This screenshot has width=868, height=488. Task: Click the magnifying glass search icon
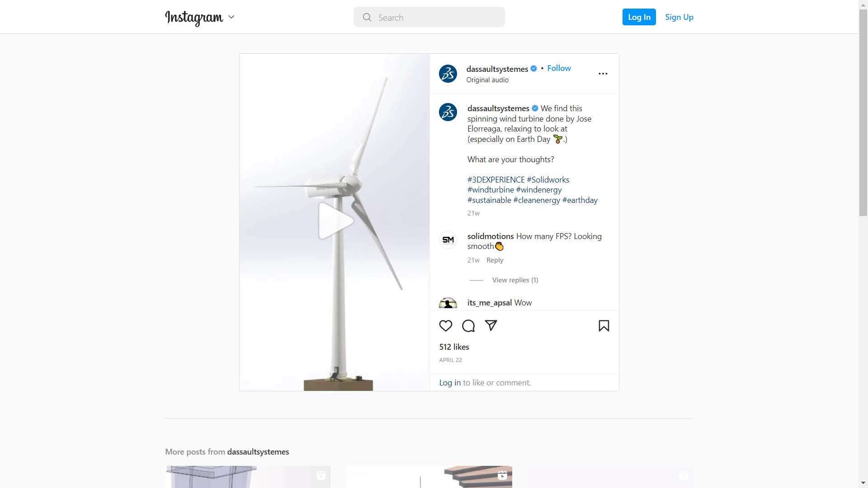[367, 17]
